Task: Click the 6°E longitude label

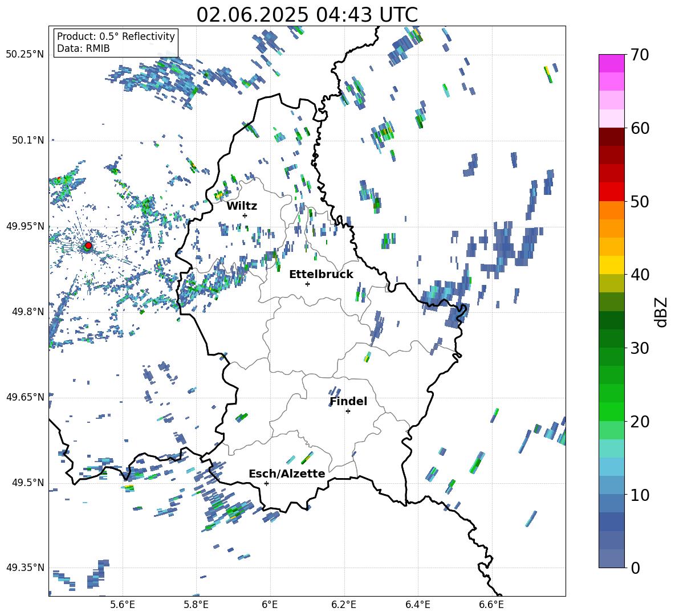Action: click(270, 605)
